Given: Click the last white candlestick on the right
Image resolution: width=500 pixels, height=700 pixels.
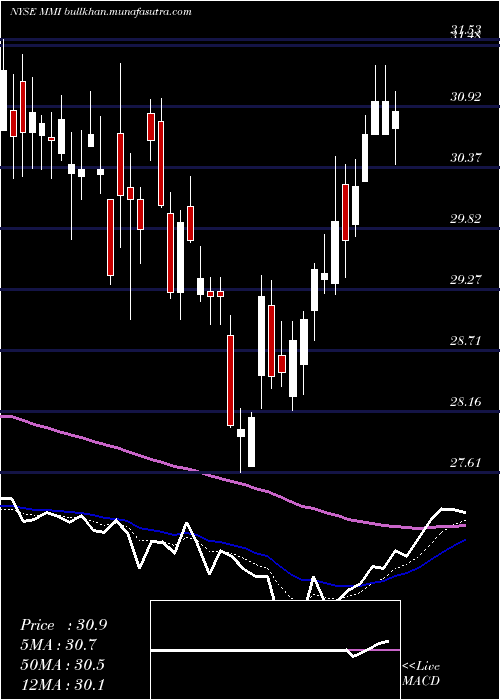Looking at the screenshot, I should [396, 120].
